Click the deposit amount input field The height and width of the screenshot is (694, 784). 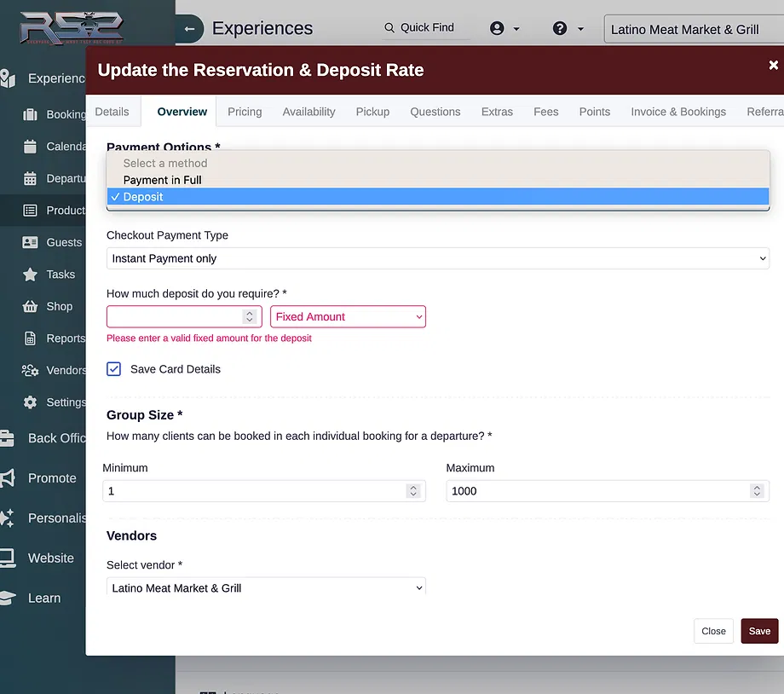175,316
